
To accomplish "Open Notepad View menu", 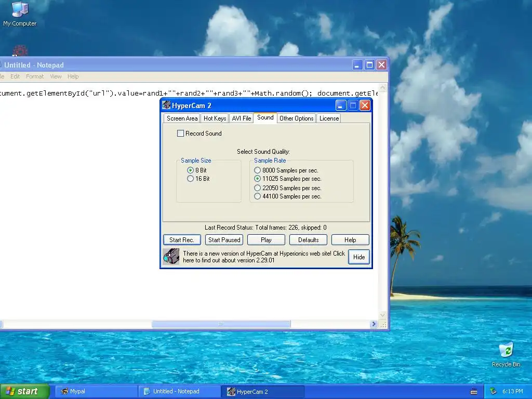I will [x=56, y=76].
